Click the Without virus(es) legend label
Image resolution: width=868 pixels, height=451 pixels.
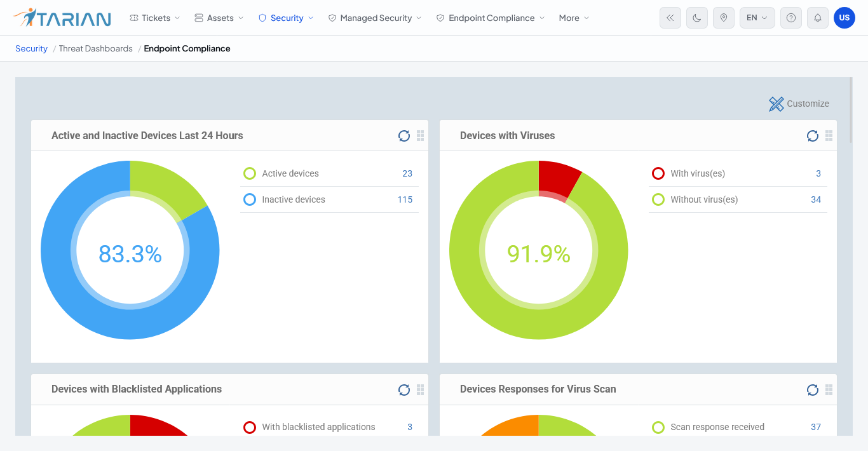(x=704, y=199)
